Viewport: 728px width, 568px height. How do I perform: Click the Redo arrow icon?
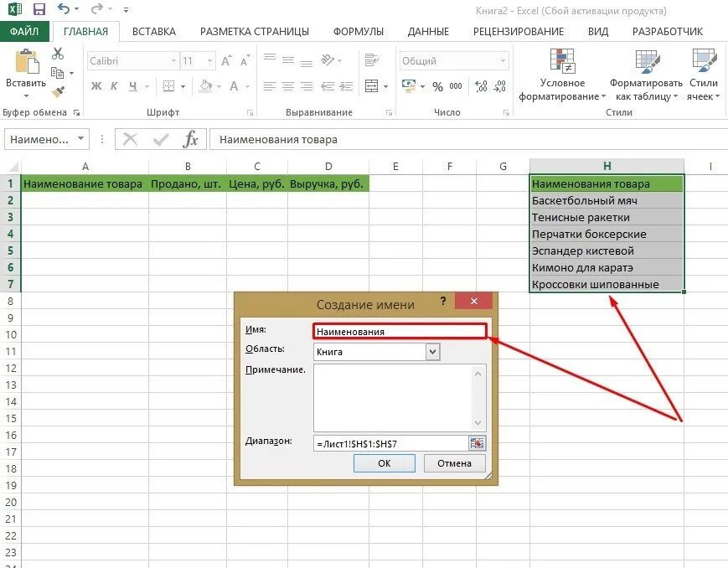[96, 9]
